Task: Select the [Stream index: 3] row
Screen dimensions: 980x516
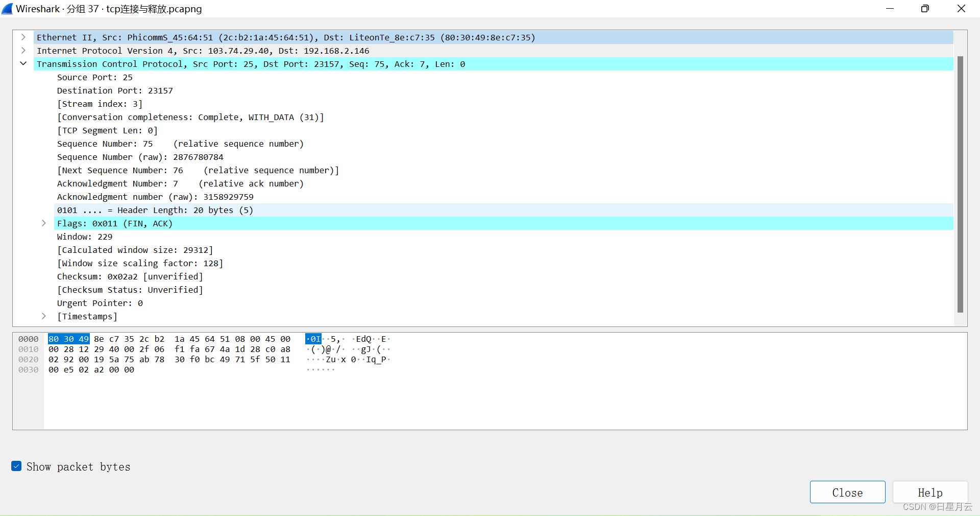Action: [x=503, y=104]
